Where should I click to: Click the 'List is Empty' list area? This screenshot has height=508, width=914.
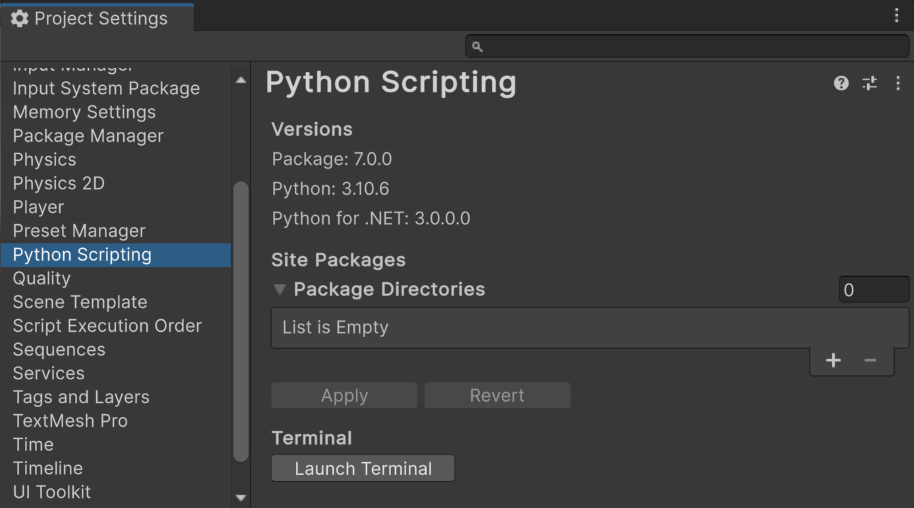[x=589, y=328]
